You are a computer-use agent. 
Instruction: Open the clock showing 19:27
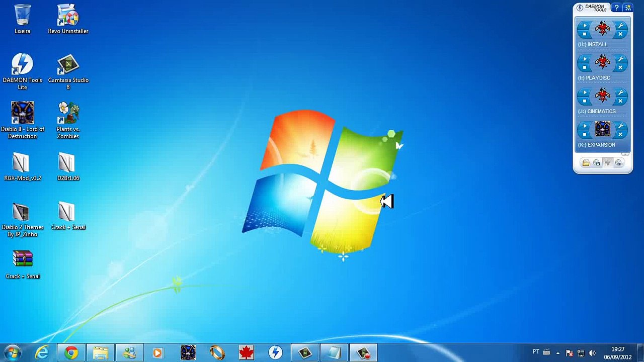pyautogui.click(x=618, y=353)
